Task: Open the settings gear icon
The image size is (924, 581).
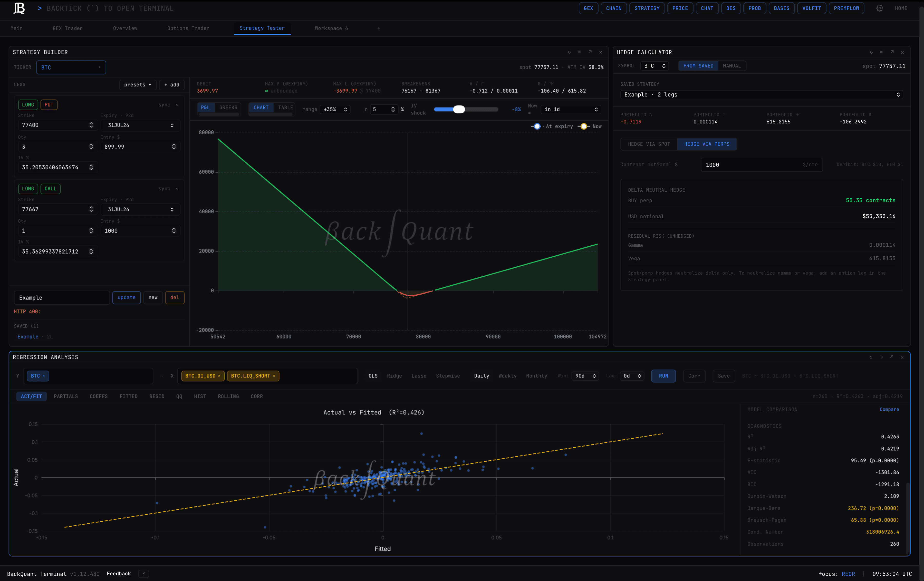Action: [x=880, y=8]
